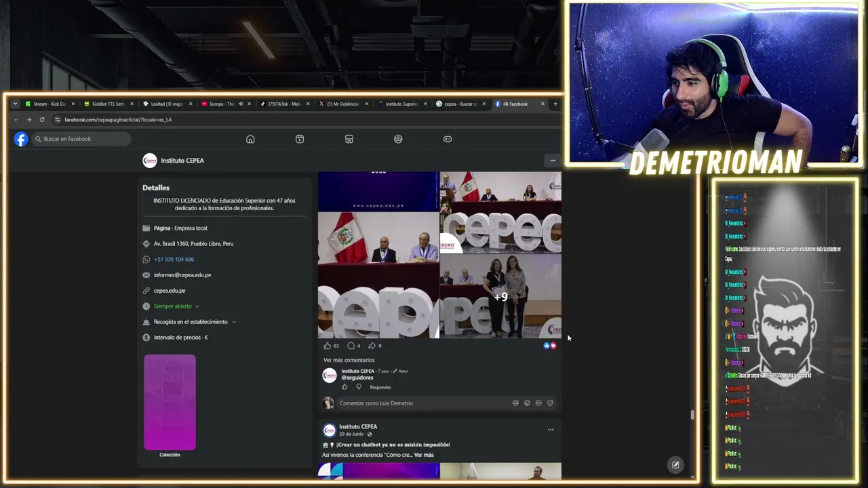This screenshot has height=488, width=868.
Task: Open the site info icon beside the URL
Action: [x=58, y=120]
